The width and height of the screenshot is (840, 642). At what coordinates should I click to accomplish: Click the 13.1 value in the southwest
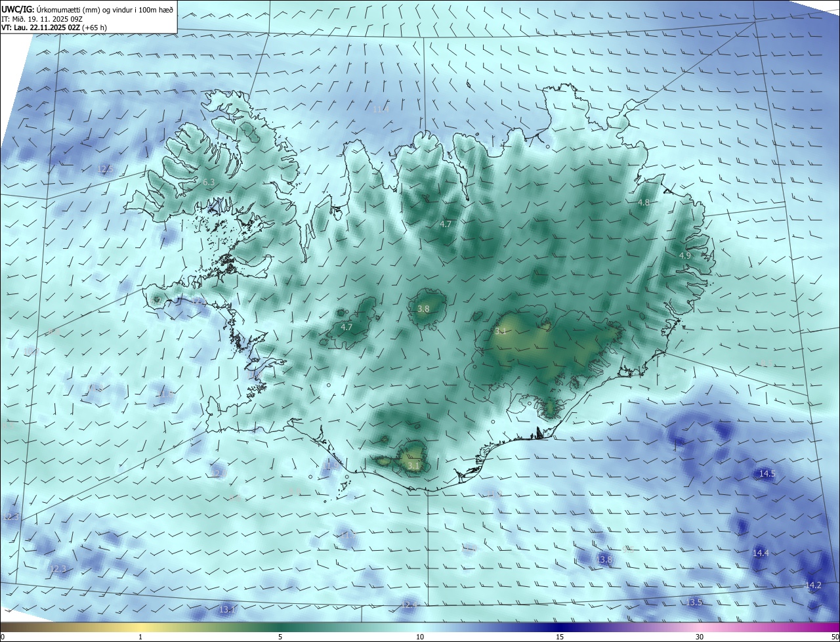coord(227,610)
